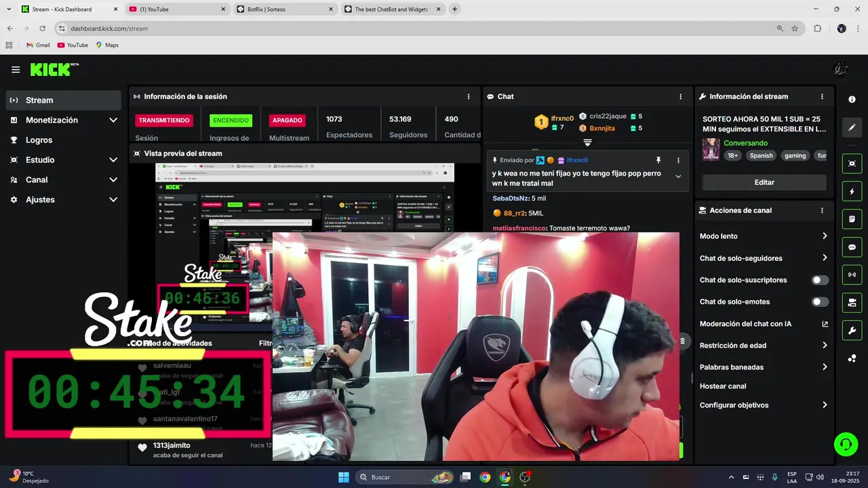Bookmark this page with the star icon
Image resolution: width=868 pixels, height=488 pixels.
pos(795,28)
